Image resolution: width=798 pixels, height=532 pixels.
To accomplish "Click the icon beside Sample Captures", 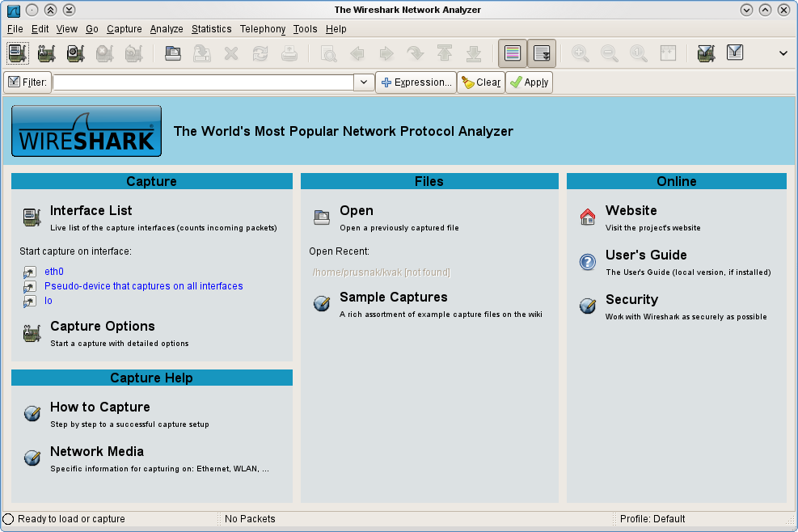I will (322, 304).
